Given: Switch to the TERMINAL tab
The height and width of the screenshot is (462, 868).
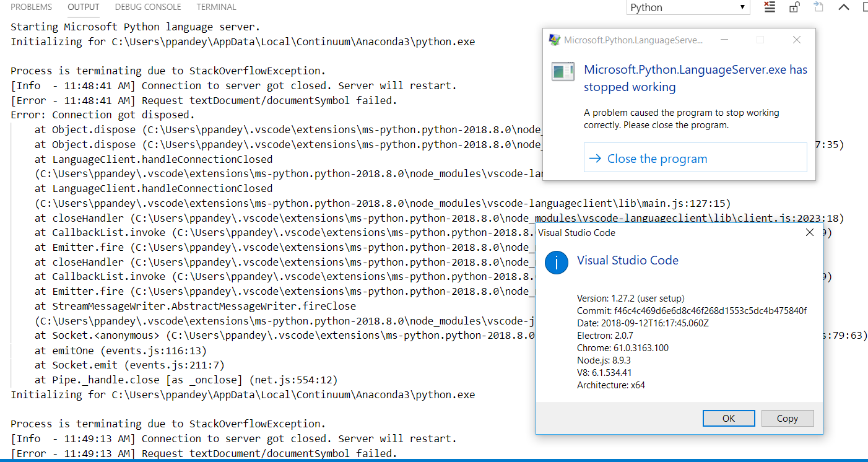Looking at the screenshot, I should (x=216, y=7).
